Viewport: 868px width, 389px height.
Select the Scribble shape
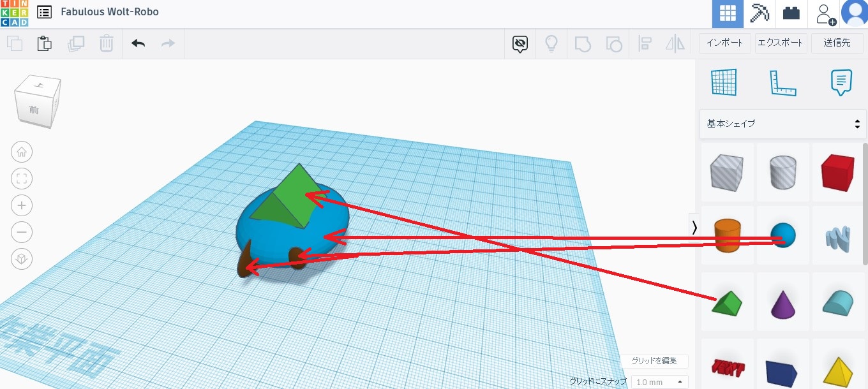tap(837, 237)
